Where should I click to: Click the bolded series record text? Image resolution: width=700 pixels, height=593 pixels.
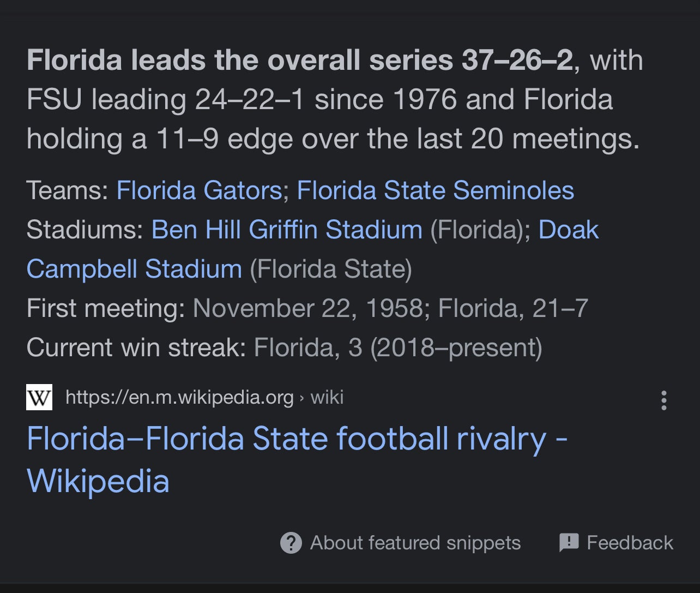[300, 60]
